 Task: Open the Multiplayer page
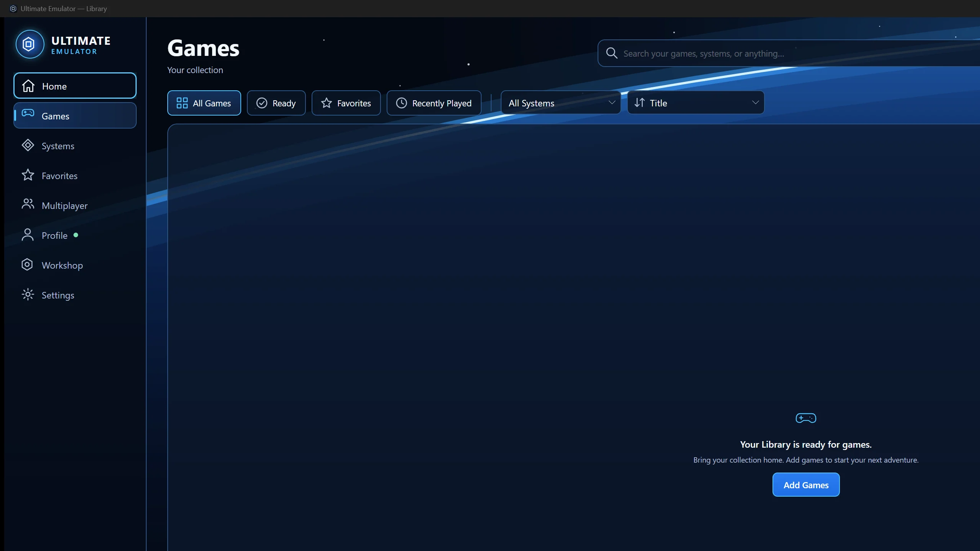[75, 205]
